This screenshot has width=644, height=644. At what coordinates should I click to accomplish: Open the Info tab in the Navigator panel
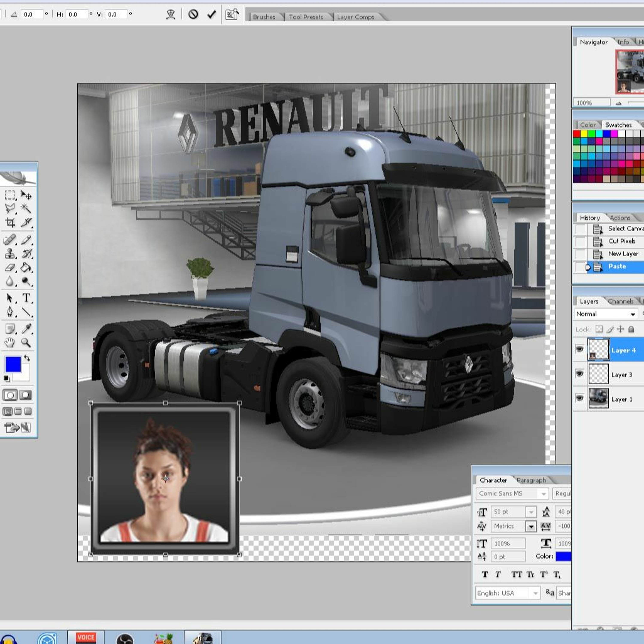623,42
